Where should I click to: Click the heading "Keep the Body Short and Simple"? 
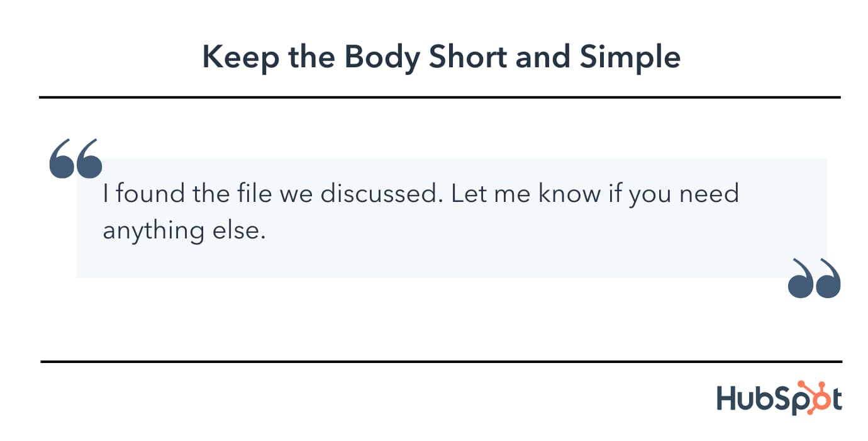pyautogui.click(x=441, y=57)
